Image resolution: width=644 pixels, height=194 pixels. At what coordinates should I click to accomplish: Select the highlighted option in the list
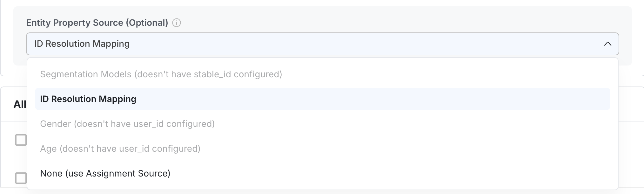[x=88, y=99]
